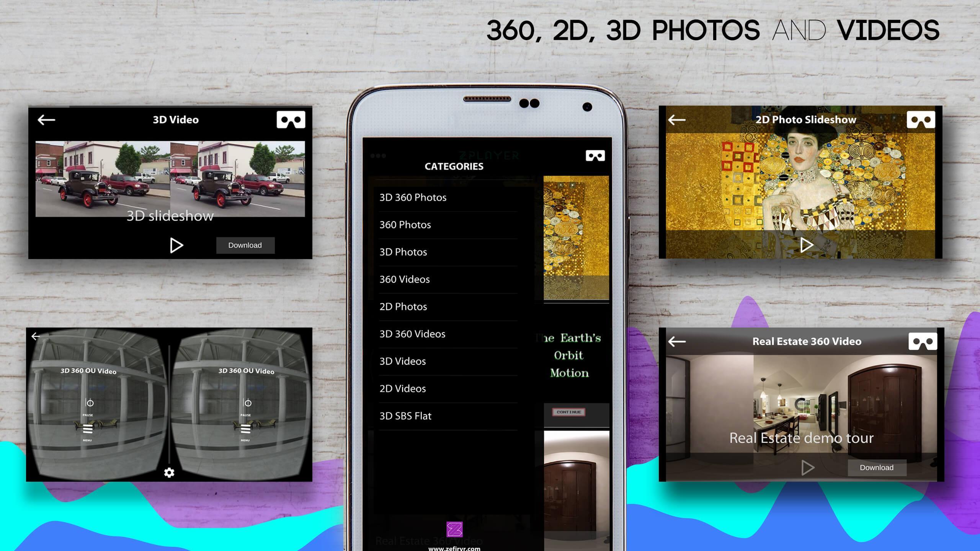Click the 2D Photos category item
This screenshot has height=551, width=980.
pyautogui.click(x=402, y=306)
